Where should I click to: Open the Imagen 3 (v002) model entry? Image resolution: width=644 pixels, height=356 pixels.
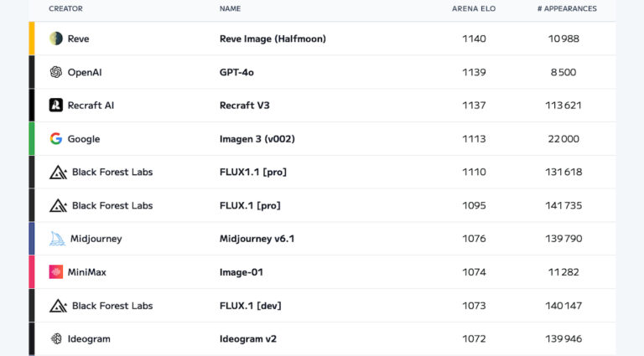257,139
